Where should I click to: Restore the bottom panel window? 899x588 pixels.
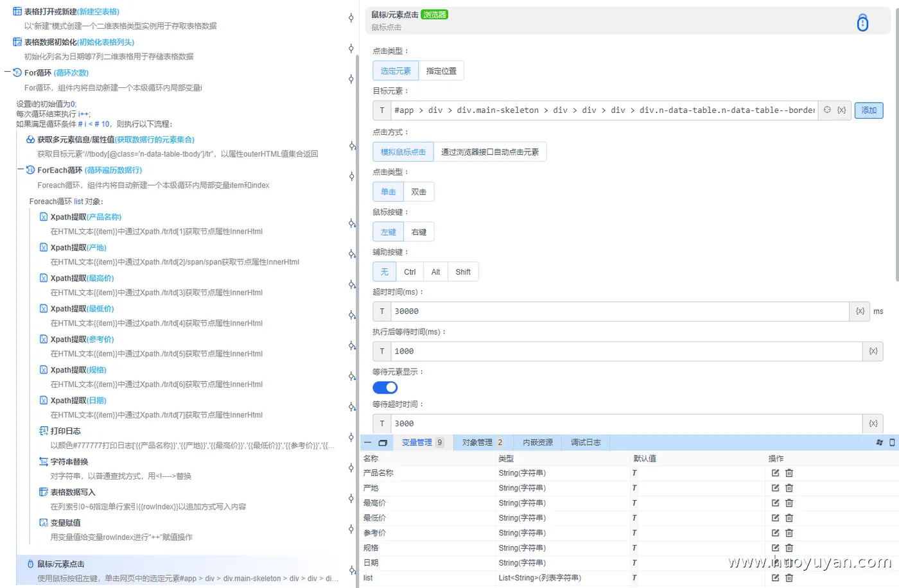tap(383, 442)
